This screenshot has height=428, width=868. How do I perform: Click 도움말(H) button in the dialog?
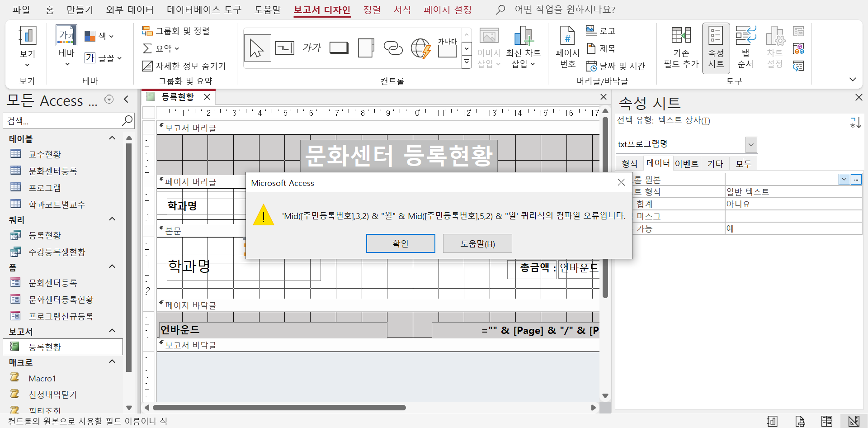tap(477, 243)
